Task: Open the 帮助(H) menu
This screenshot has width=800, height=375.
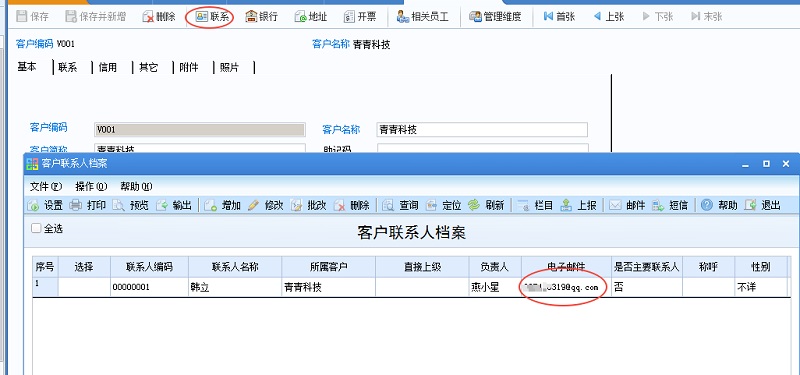Action: point(136,187)
